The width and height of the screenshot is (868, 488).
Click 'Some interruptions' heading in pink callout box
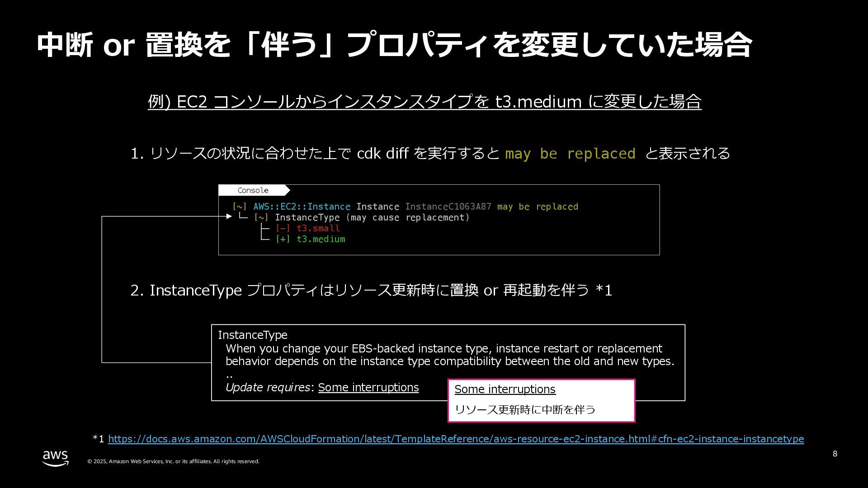pyautogui.click(x=505, y=389)
